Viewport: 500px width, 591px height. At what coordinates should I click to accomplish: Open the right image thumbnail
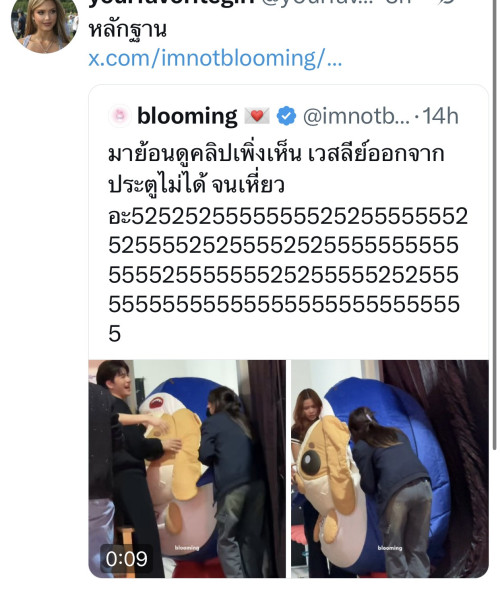(390, 469)
